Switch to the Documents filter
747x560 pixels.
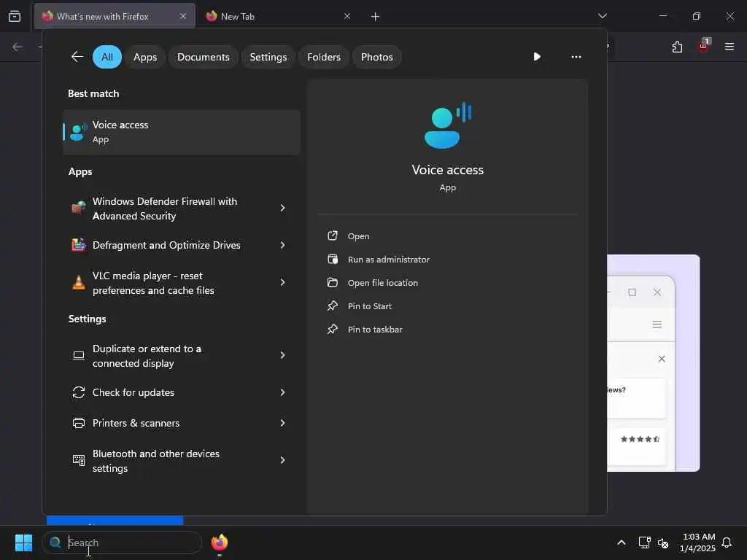pyautogui.click(x=204, y=57)
